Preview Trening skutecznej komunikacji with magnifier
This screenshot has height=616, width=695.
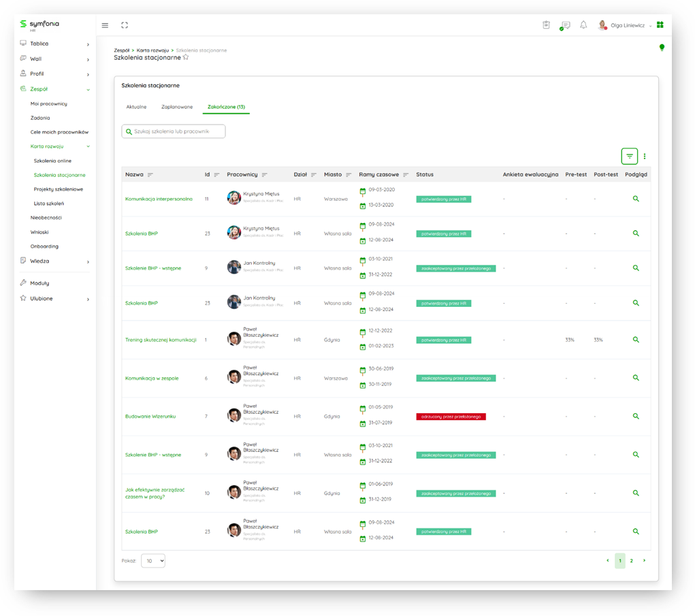point(636,340)
